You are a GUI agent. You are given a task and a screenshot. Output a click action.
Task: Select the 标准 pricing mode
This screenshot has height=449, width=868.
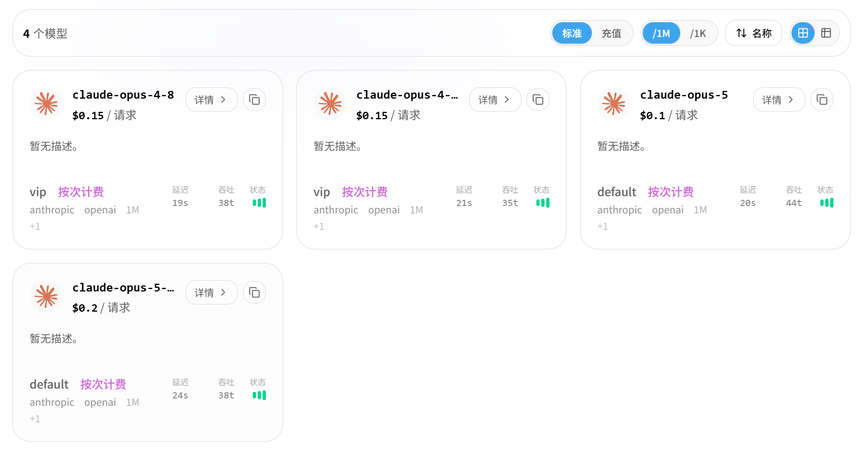[572, 33]
